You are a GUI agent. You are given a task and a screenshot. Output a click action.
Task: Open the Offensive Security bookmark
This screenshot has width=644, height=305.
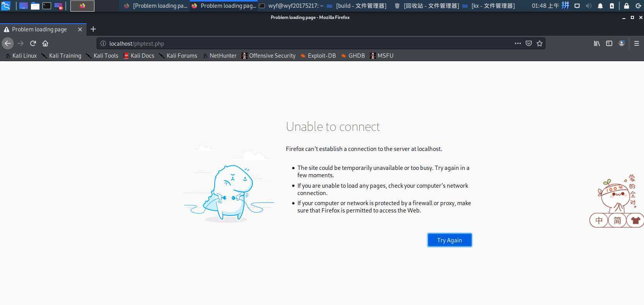(268, 56)
